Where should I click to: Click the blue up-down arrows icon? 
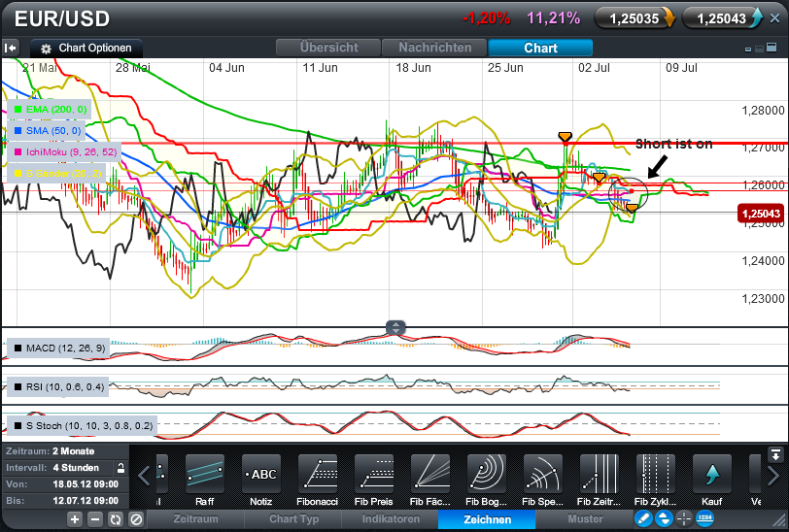coord(664,518)
